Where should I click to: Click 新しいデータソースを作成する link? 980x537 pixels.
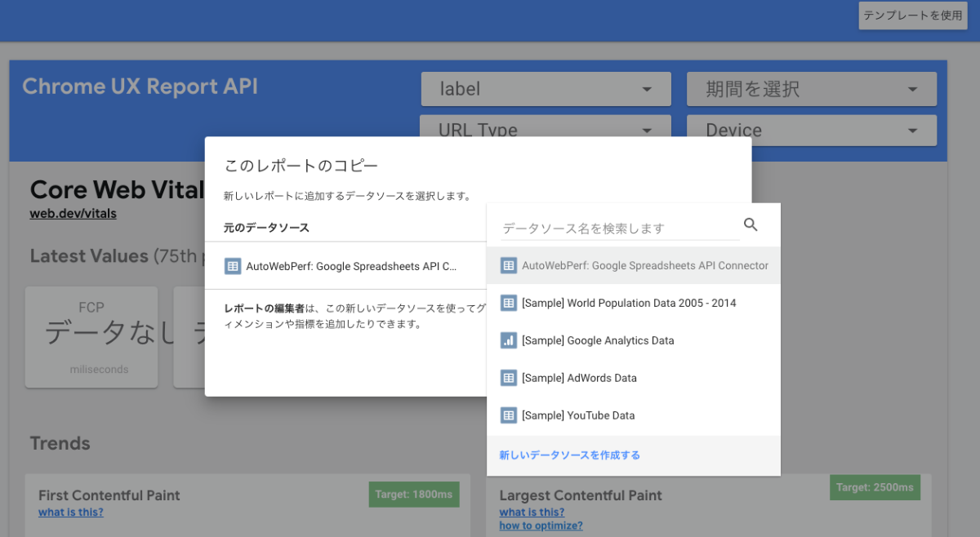point(570,455)
